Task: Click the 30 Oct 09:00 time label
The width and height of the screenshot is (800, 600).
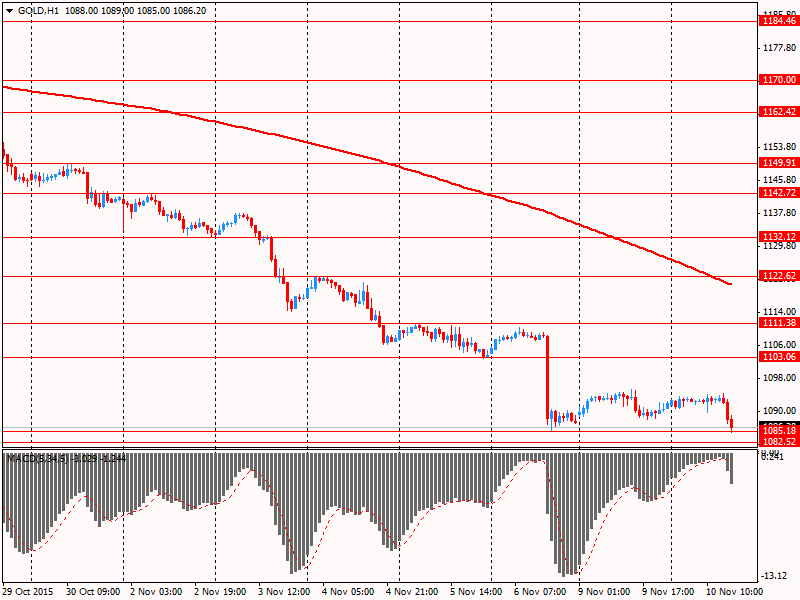Action: tap(93, 592)
